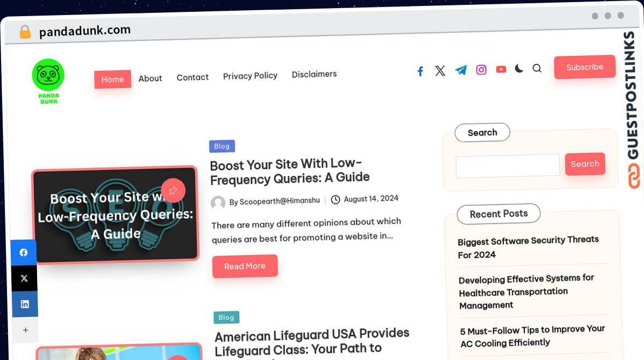Open the Instagram icon in header
The width and height of the screenshot is (644, 360).
click(481, 69)
